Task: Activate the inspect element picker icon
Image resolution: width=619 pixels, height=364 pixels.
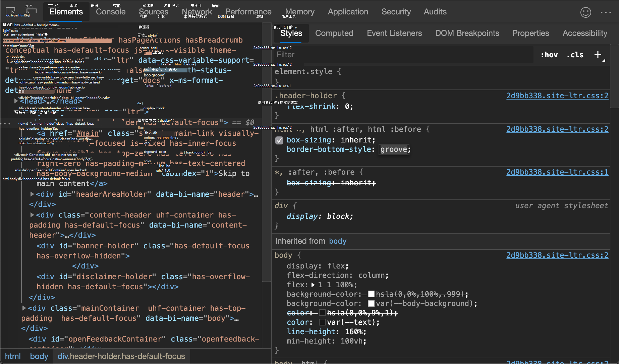Action: [10, 11]
